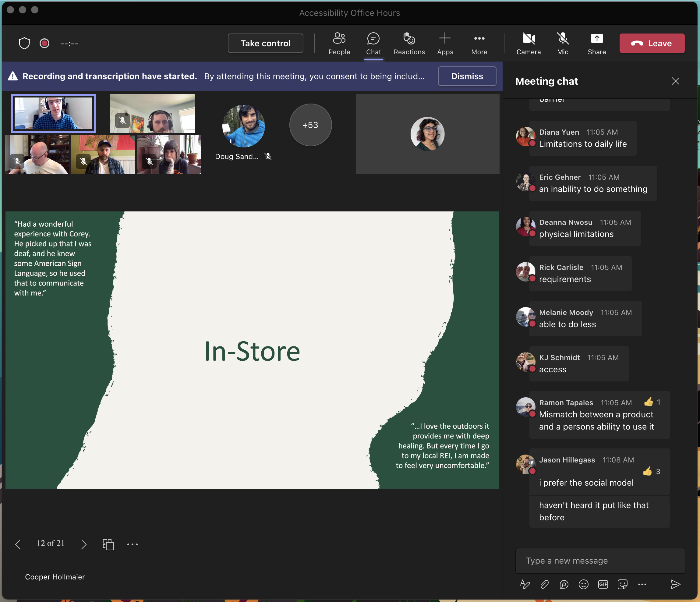Click the thumbs-up reaction on Jason's message
The image size is (700, 602).
tap(647, 471)
